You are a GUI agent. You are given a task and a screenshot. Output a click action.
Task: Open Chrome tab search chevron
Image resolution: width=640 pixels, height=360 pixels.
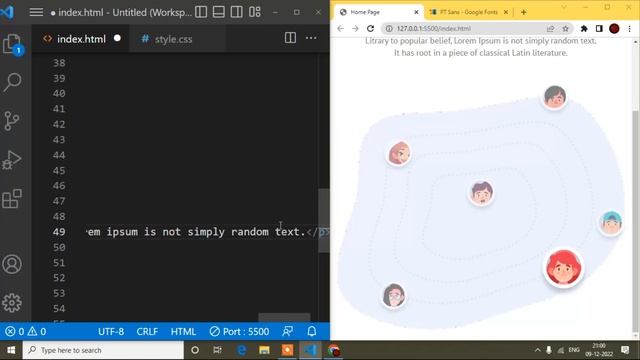coord(564,8)
